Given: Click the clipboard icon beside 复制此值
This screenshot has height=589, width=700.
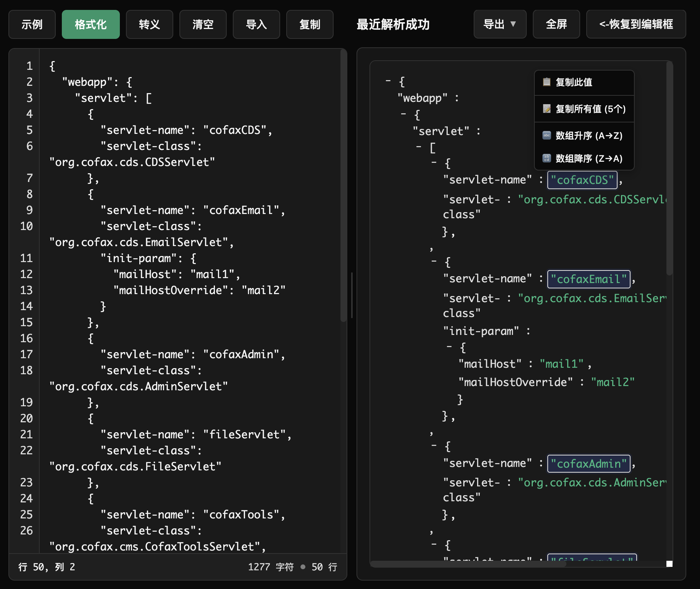Looking at the screenshot, I should [x=547, y=82].
